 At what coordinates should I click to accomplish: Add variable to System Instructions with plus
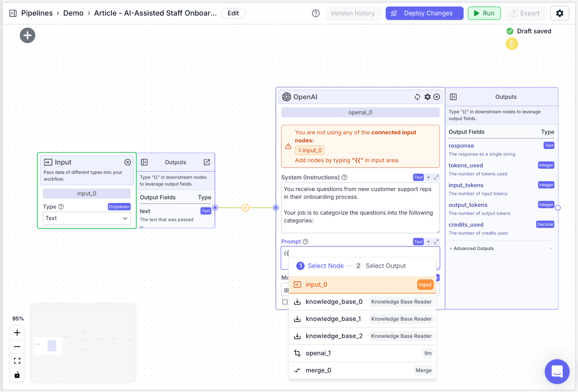coord(428,177)
